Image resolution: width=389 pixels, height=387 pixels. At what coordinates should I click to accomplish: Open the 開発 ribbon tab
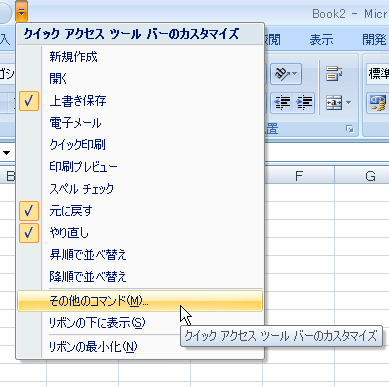pos(374,40)
